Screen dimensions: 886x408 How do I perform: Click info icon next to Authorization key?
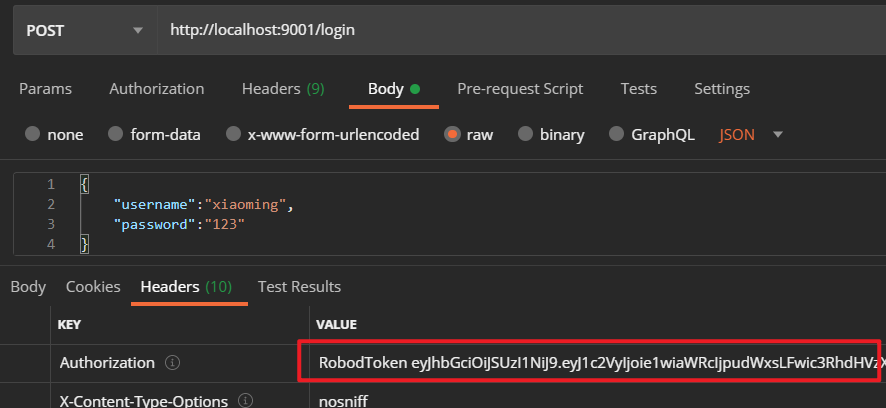coord(172,363)
